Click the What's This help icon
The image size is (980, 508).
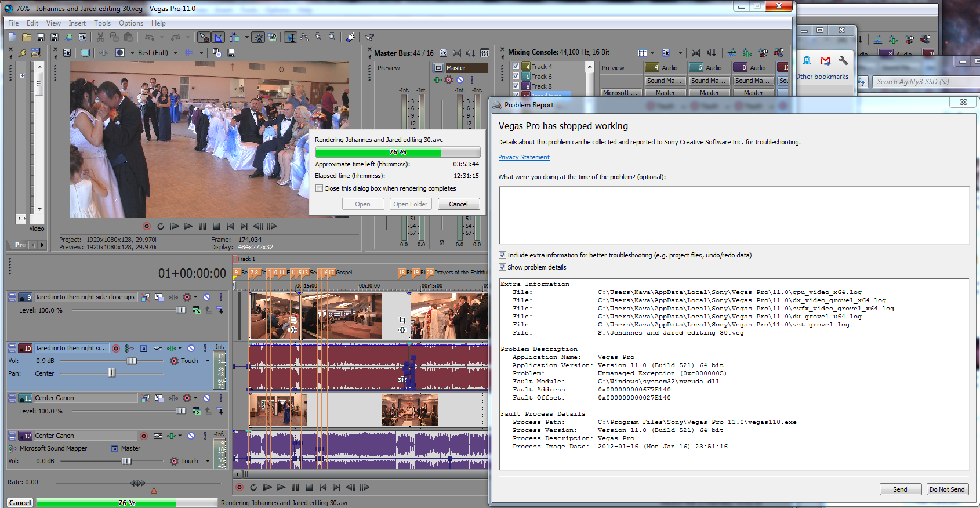(x=369, y=37)
